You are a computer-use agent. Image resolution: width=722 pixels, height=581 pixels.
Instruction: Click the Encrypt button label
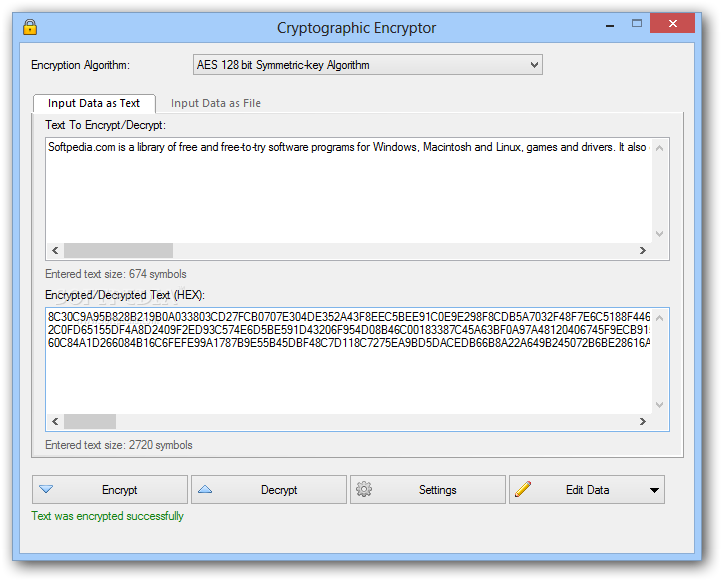point(120,490)
